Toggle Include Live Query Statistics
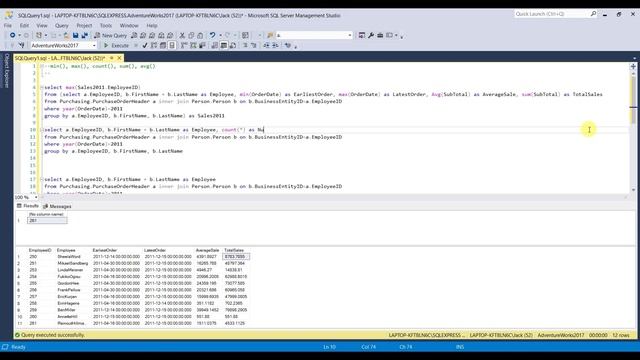Image resolution: width=640 pixels, height=360 pixels. coord(193,46)
